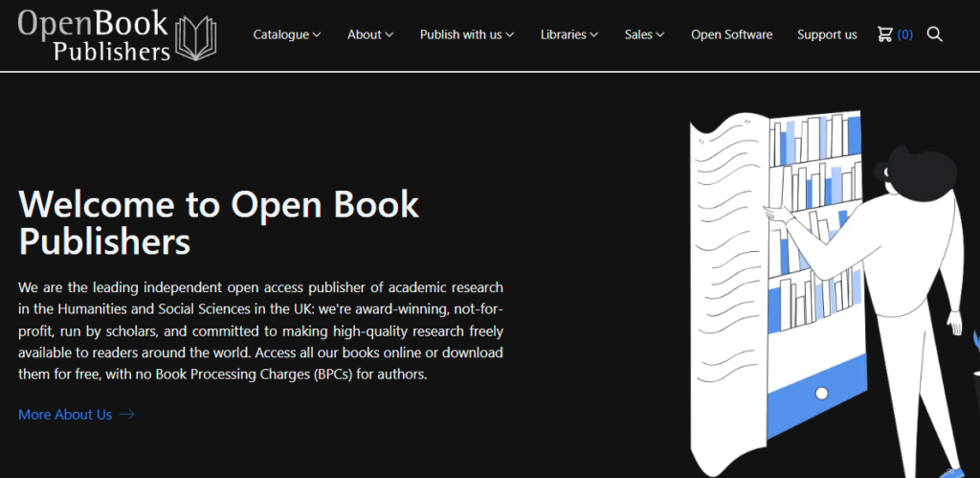The height and width of the screenshot is (478, 980).
Task: Expand the About dropdown menu
Action: click(370, 35)
